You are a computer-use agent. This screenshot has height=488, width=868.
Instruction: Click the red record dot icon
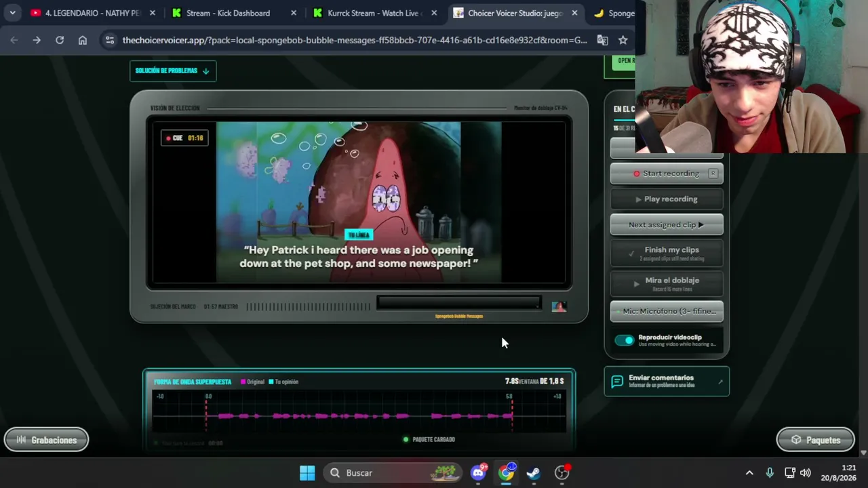(637, 174)
